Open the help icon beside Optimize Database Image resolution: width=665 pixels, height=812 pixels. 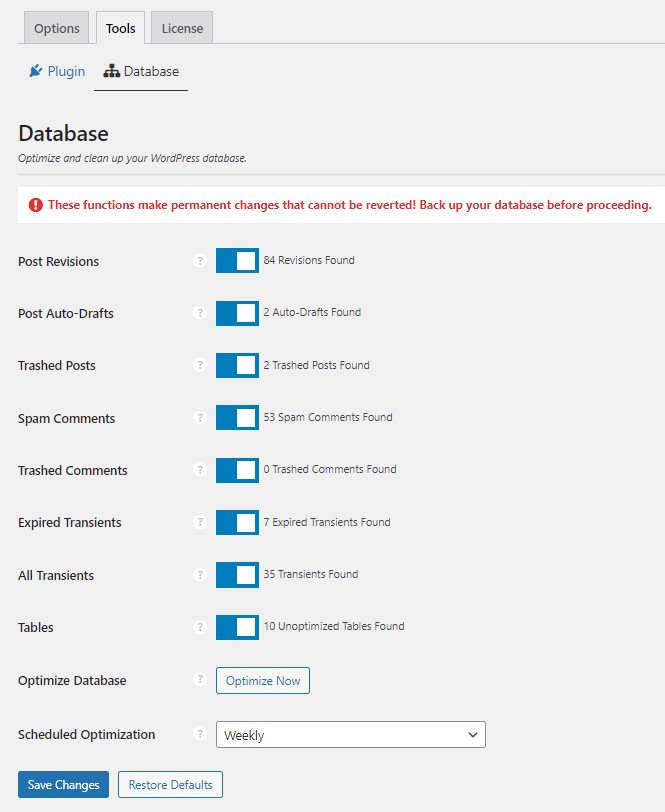pos(200,680)
